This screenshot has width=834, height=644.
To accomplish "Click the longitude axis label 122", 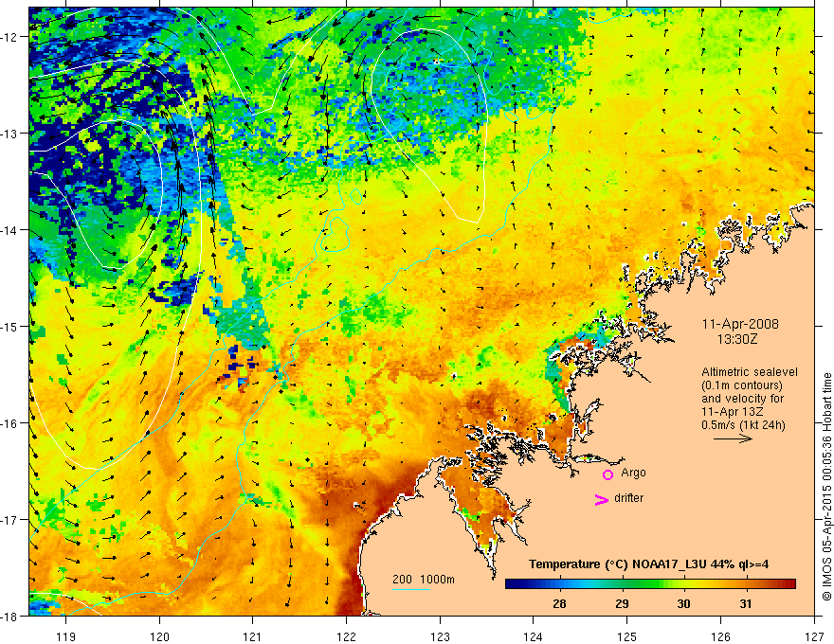I will tap(346, 635).
